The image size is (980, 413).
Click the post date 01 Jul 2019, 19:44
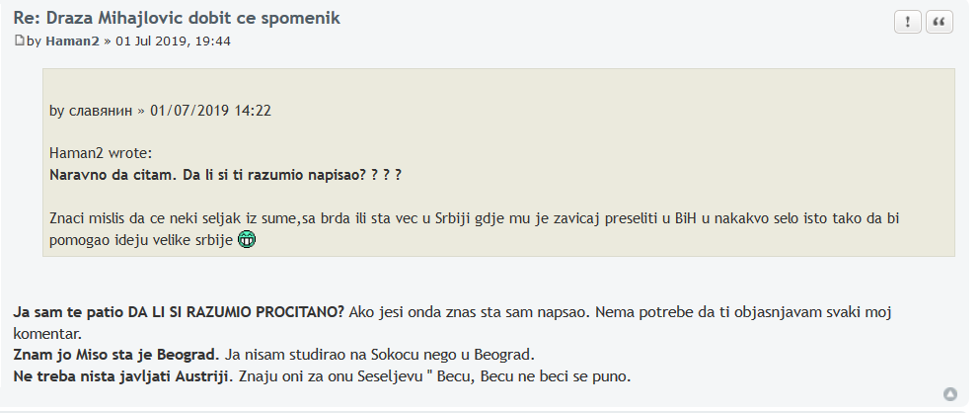coord(173,41)
